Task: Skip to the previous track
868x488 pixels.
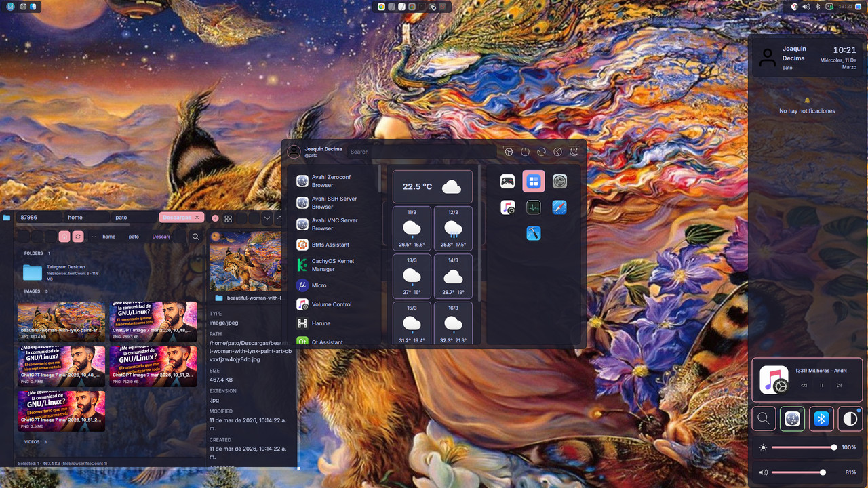Action: coord(804,385)
